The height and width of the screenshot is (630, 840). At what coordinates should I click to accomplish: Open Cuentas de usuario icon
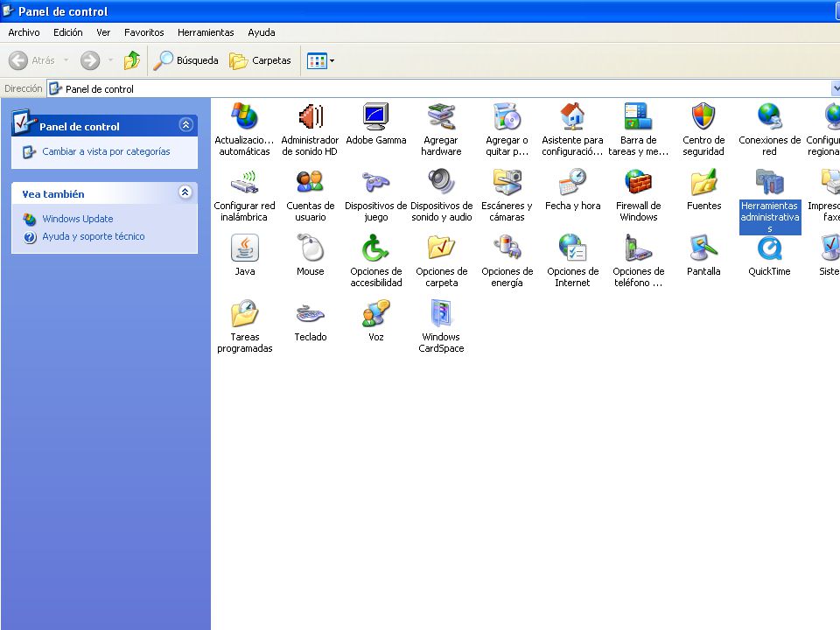click(x=310, y=182)
